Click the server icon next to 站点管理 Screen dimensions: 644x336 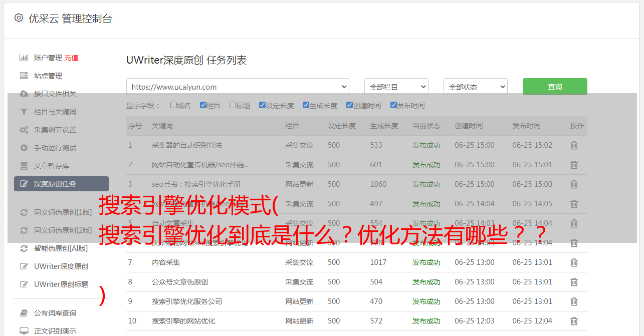[x=24, y=76]
